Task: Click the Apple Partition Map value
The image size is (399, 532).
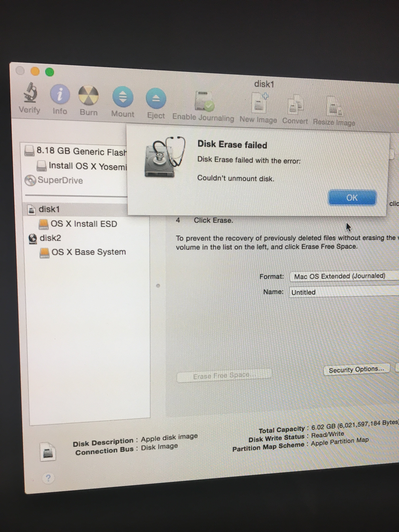Action: (340, 442)
